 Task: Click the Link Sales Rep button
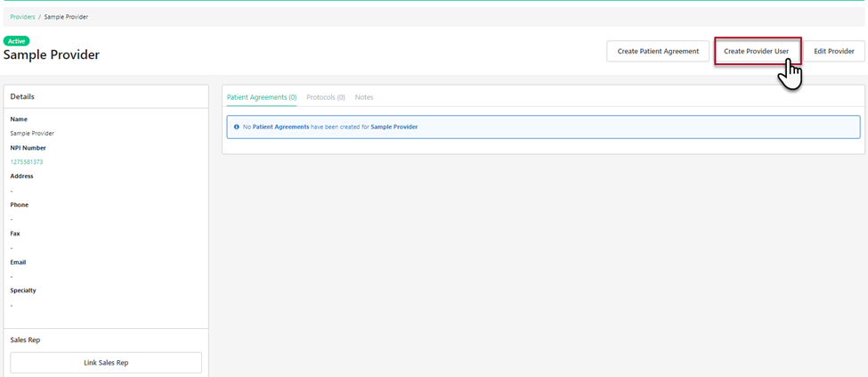[x=106, y=363]
